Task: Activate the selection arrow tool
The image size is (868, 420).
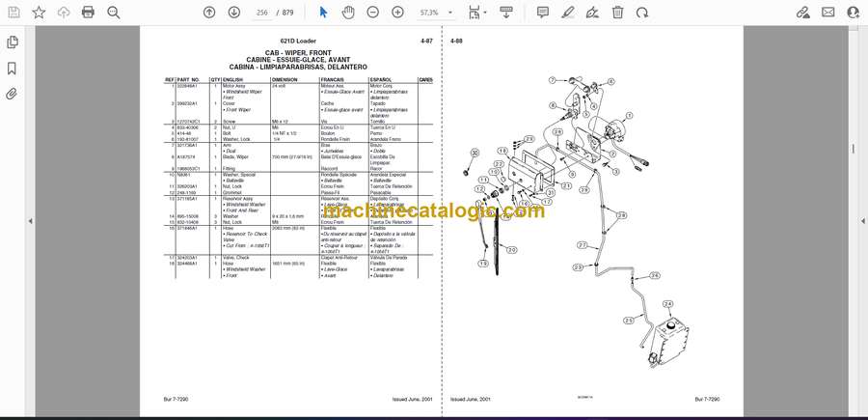Action: (323, 13)
